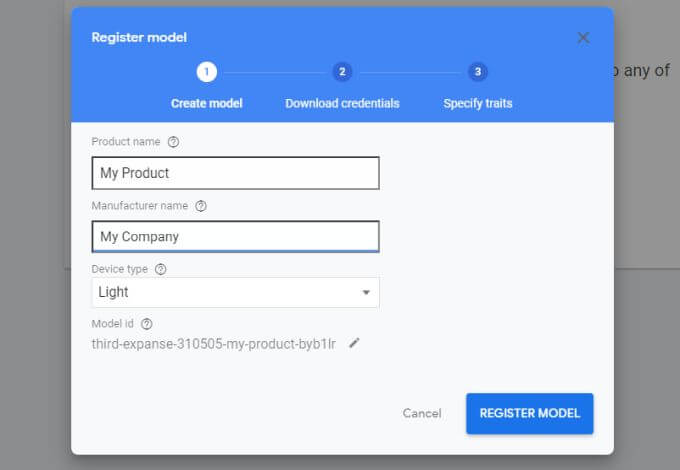Open help icon beside Manufacturer name

[201, 206]
